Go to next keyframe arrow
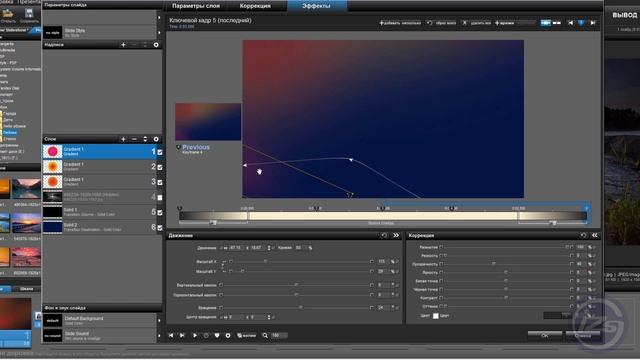Viewport: 640px width, 360px height. pyautogui.click(x=593, y=23)
